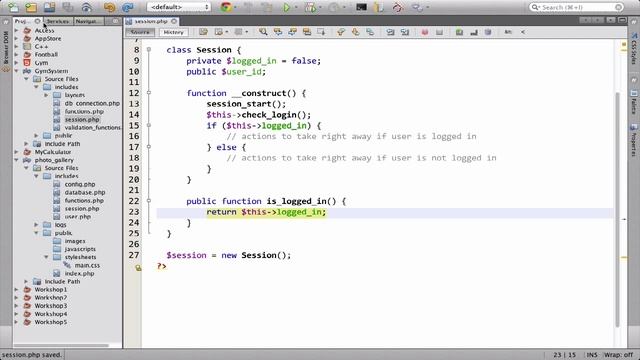The image size is (640, 360).
Task: Click the editor vertical scrollbar
Action: (618, 210)
